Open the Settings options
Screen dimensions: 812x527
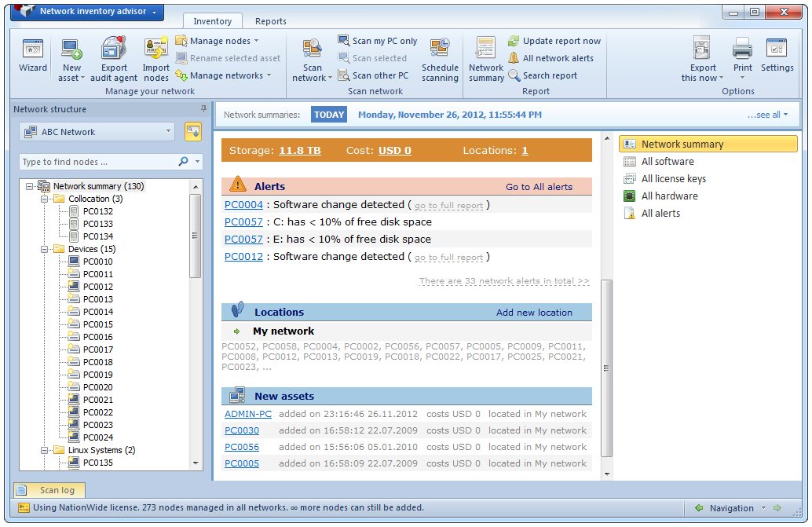(x=777, y=56)
